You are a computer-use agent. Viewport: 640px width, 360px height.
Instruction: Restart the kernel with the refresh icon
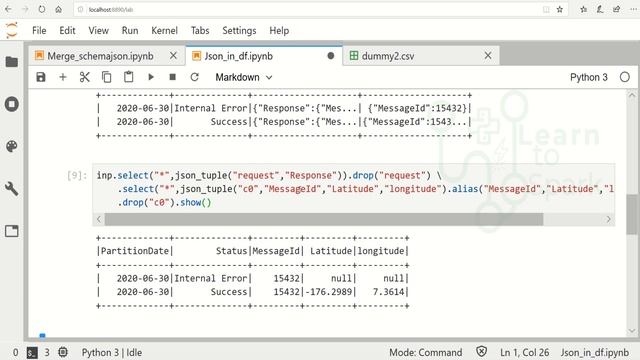(x=195, y=77)
